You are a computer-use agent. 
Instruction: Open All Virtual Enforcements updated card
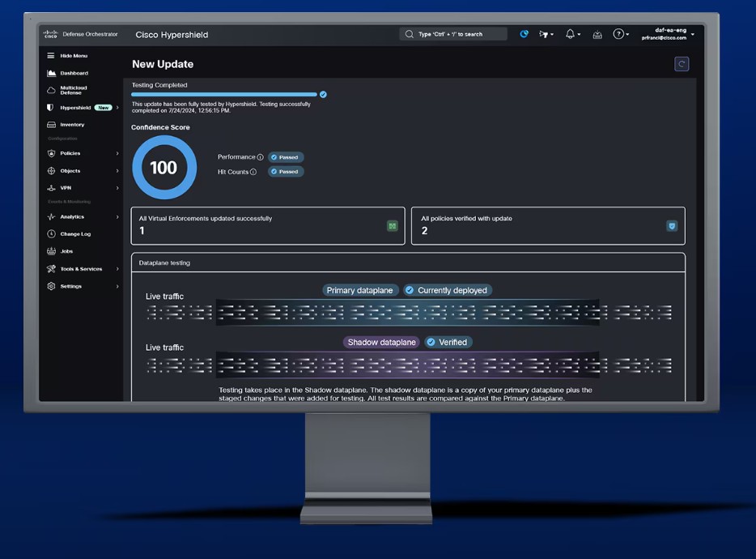(x=268, y=226)
